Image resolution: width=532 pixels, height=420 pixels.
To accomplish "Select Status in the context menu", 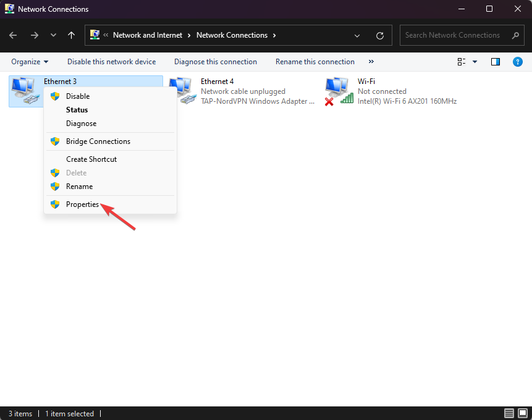I will (78, 109).
